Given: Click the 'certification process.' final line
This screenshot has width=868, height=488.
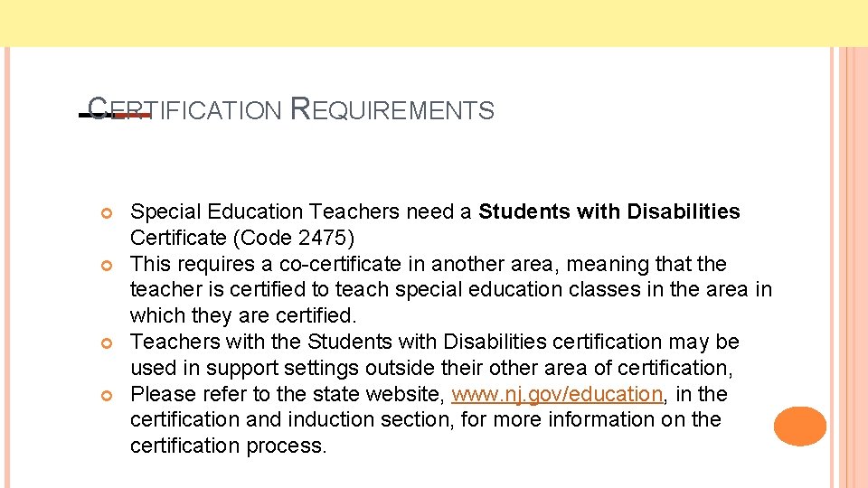Looking at the screenshot, I should (228, 446).
